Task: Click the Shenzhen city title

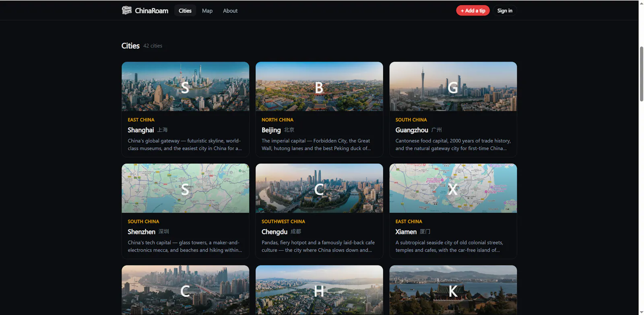Action: click(x=141, y=232)
